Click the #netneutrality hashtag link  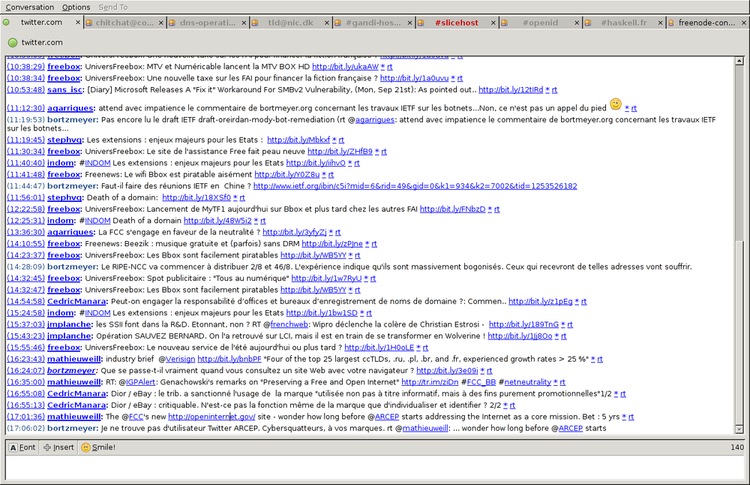(x=528, y=382)
